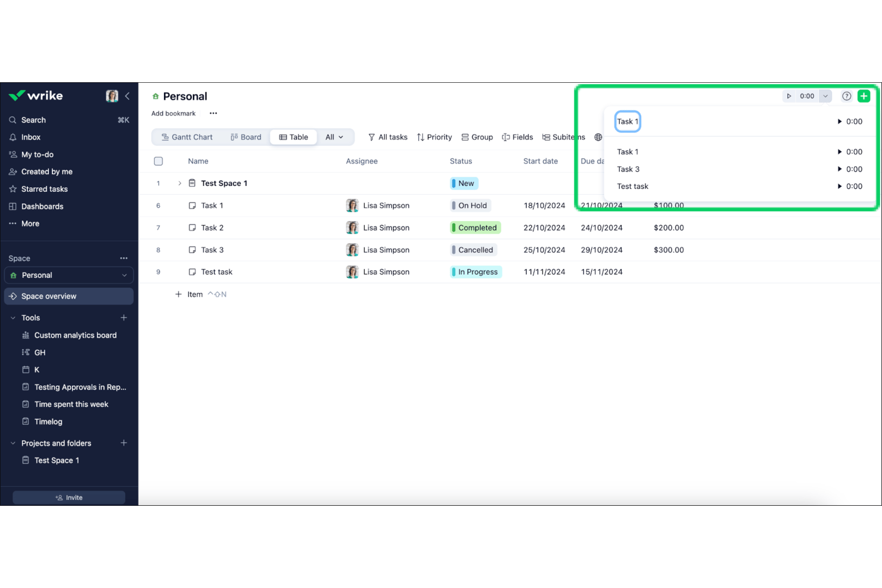Change the On Hold status of Task 1
Screen dimensions: 882x588
(470, 206)
